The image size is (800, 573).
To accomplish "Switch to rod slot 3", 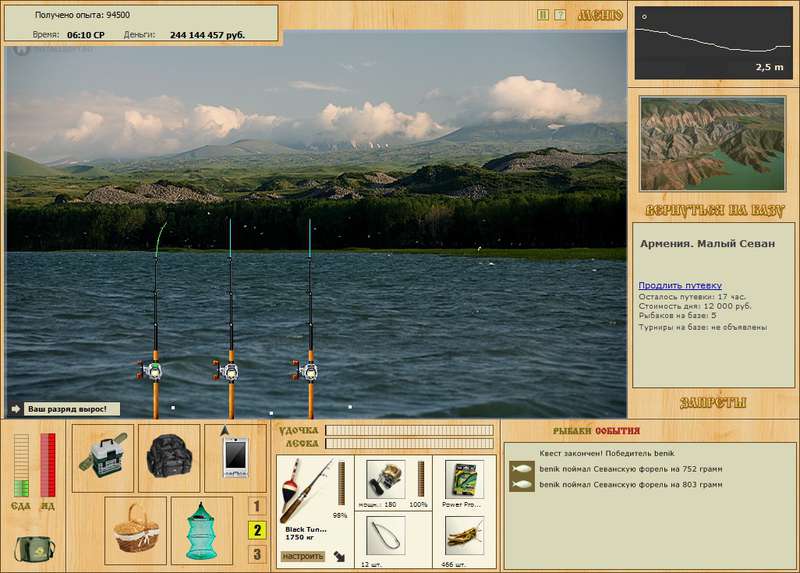I will click(x=257, y=554).
